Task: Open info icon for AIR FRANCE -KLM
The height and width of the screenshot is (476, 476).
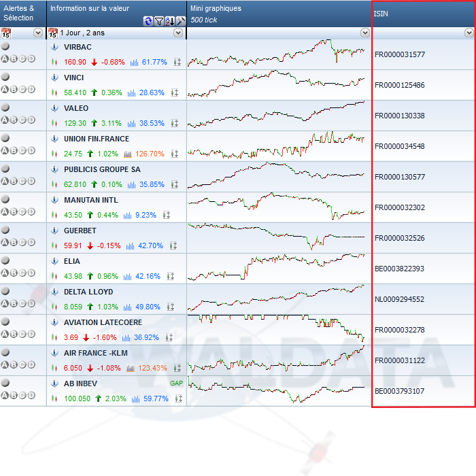Action: coord(54,353)
